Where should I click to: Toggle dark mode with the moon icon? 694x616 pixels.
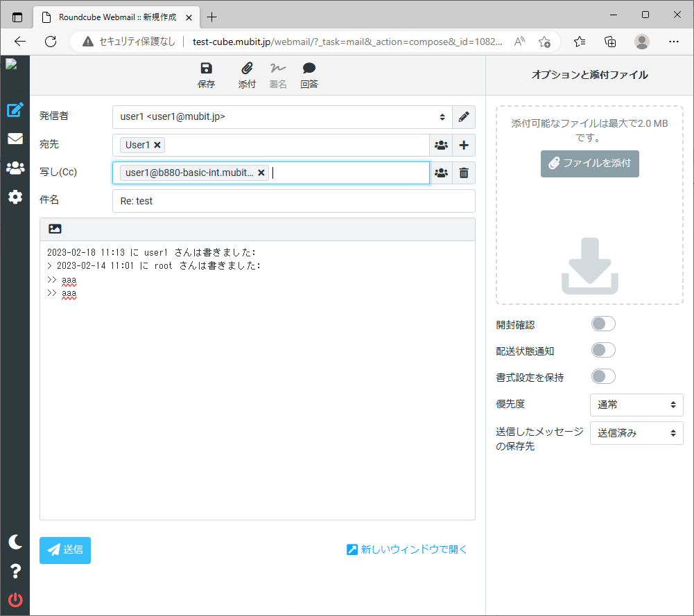pyautogui.click(x=15, y=542)
